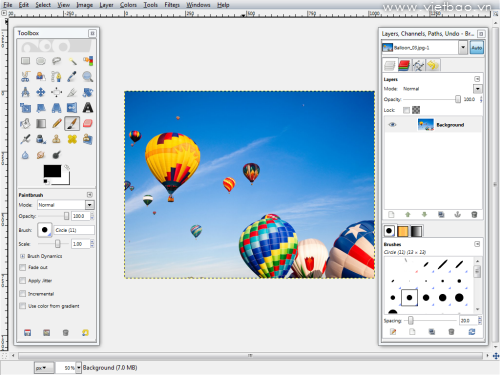Open the Paintbrush options configure menu
Viewport: 500px width, 375px height.
tap(90, 195)
